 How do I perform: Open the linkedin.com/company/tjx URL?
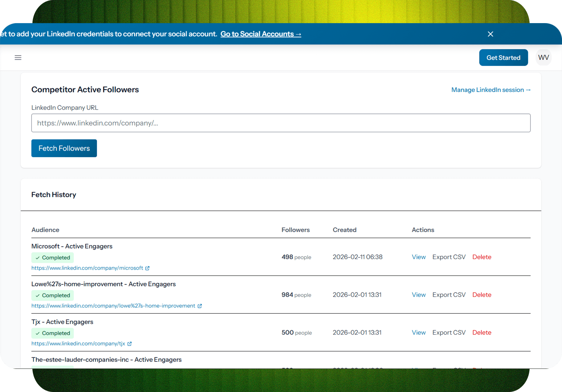tap(78, 344)
